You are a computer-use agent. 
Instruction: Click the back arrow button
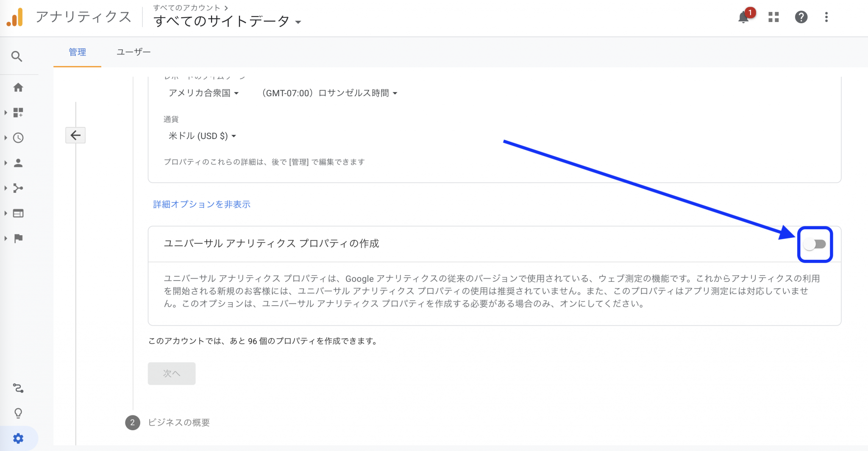75,135
